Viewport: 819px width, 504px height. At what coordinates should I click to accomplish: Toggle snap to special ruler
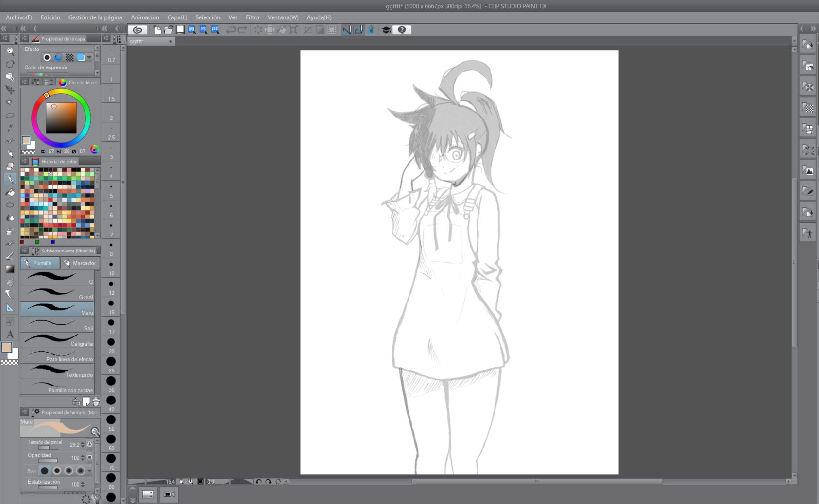[x=358, y=30]
